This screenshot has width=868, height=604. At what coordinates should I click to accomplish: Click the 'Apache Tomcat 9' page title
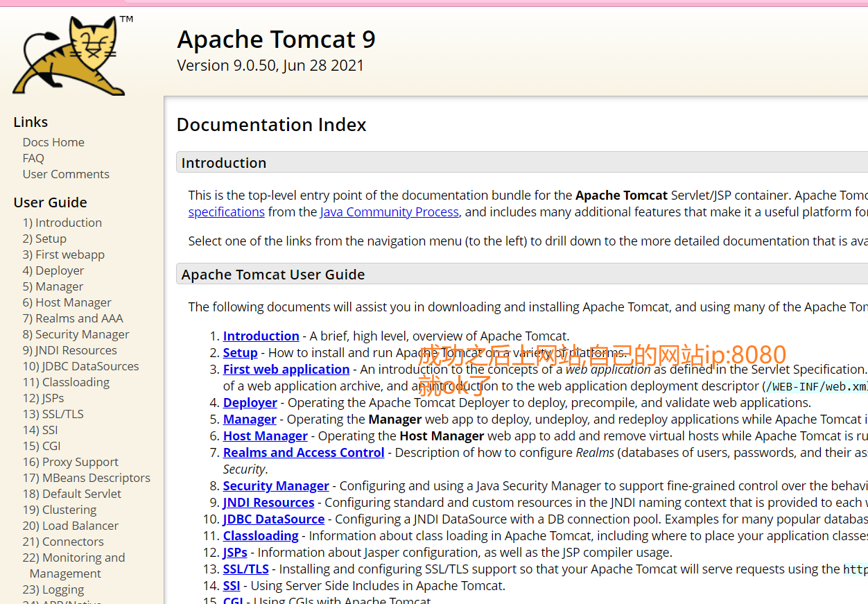(276, 39)
